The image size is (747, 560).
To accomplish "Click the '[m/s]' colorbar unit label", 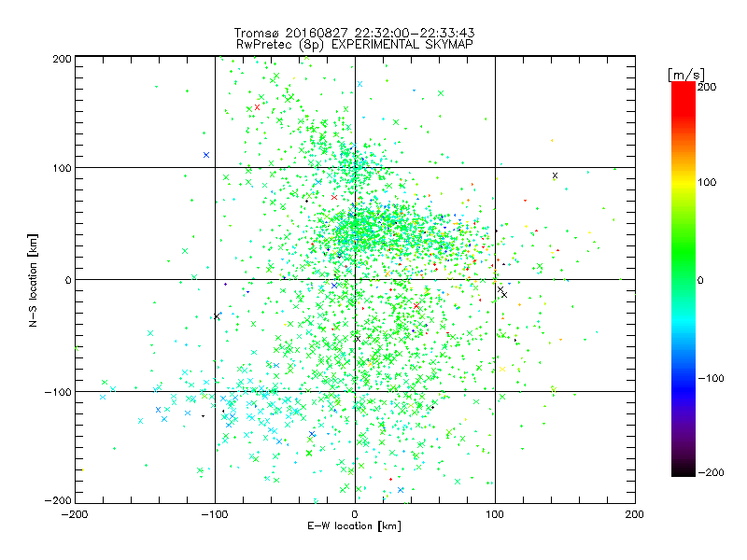I will (686, 75).
